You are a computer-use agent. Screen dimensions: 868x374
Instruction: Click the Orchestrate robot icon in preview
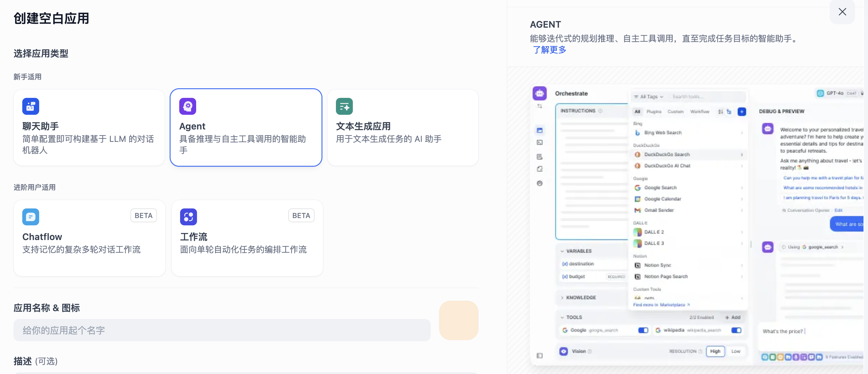(539, 93)
